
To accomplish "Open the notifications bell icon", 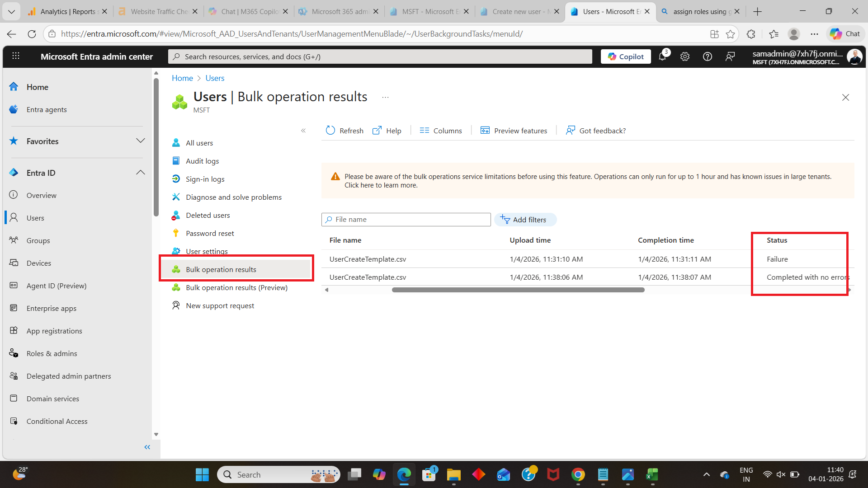I will pyautogui.click(x=662, y=56).
